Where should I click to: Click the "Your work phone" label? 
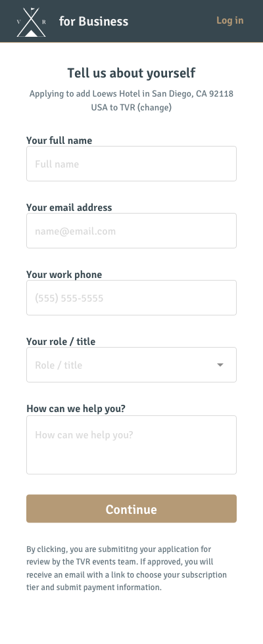tap(64, 275)
